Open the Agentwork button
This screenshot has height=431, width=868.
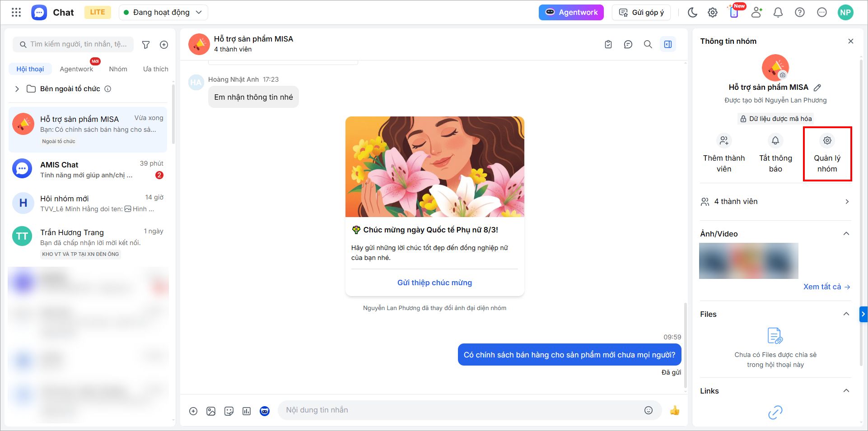coord(571,12)
